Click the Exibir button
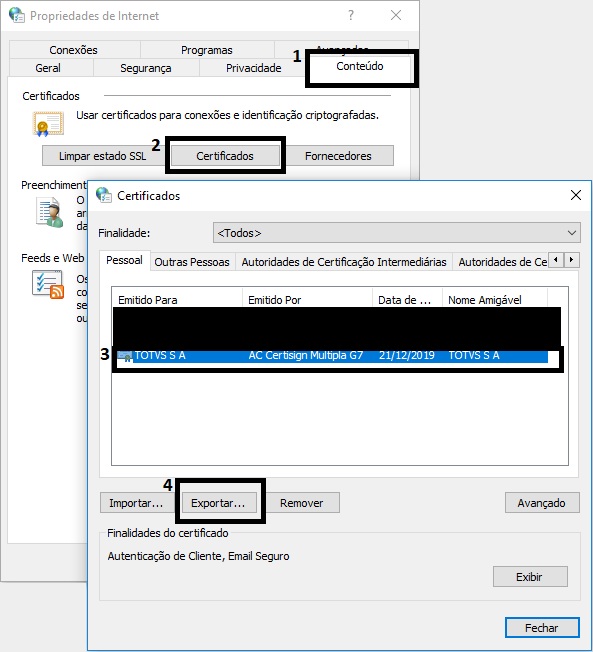593x652 pixels. pyautogui.click(x=530, y=577)
